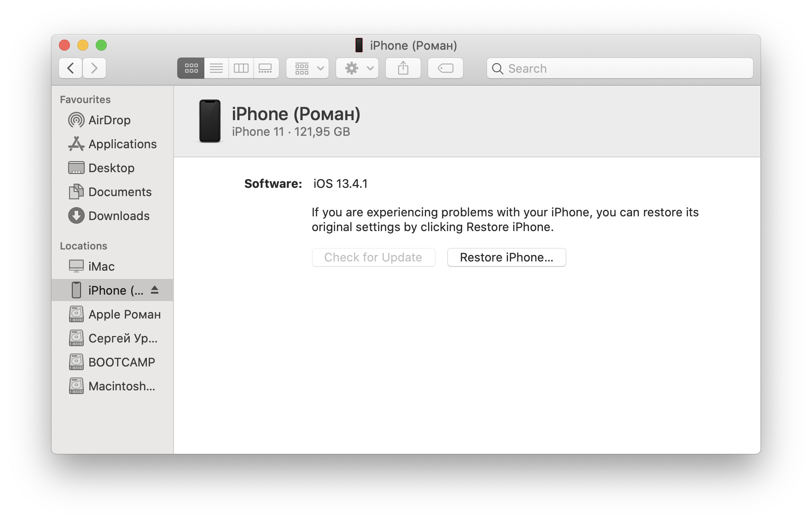Viewport: 812px width, 522px height.
Task: Click the Restore iPhone... button
Action: click(x=506, y=257)
